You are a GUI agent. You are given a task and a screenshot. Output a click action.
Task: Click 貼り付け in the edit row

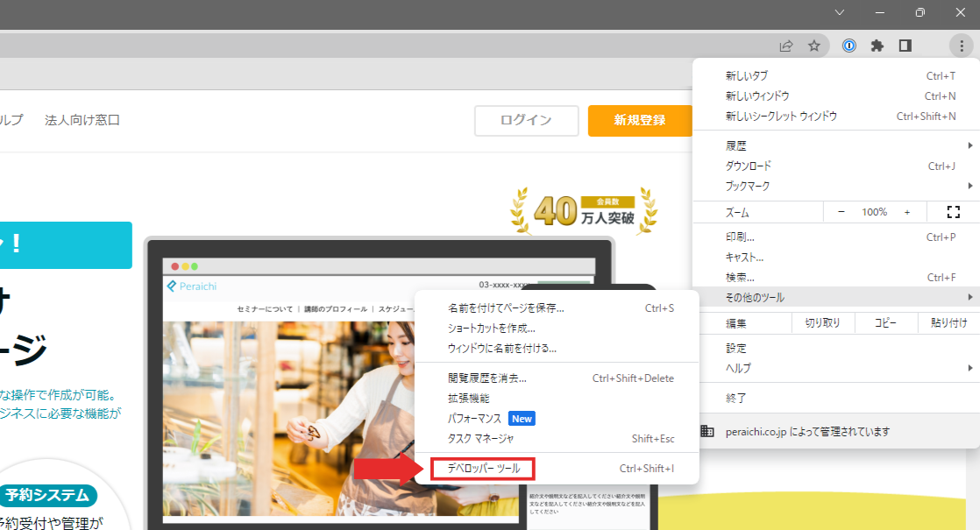tap(948, 322)
